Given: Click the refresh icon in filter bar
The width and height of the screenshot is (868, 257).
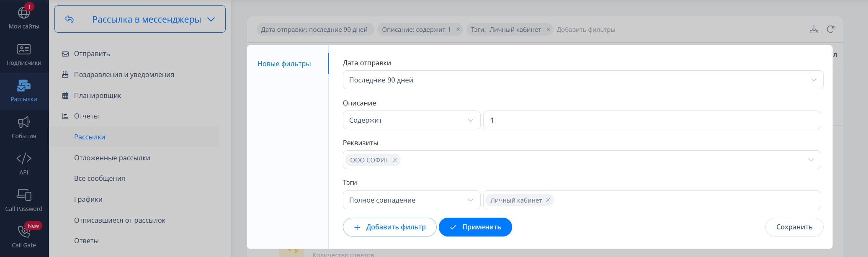Looking at the screenshot, I should [x=831, y=29].
